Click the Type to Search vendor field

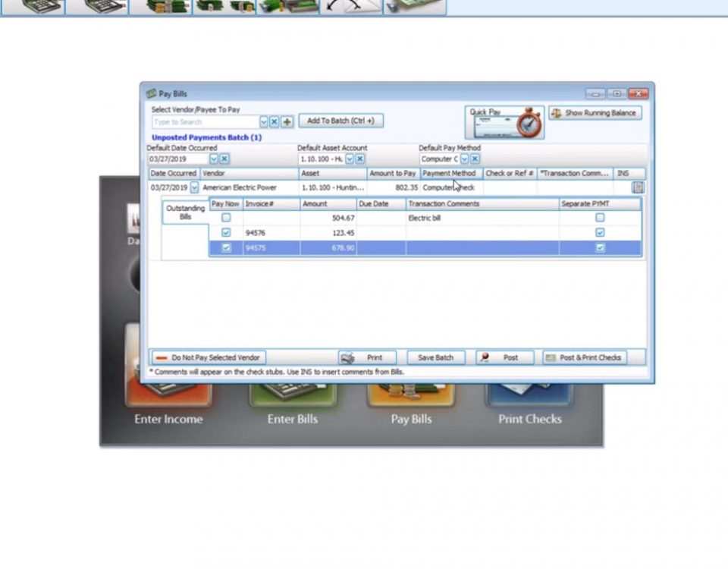point(205,122)
